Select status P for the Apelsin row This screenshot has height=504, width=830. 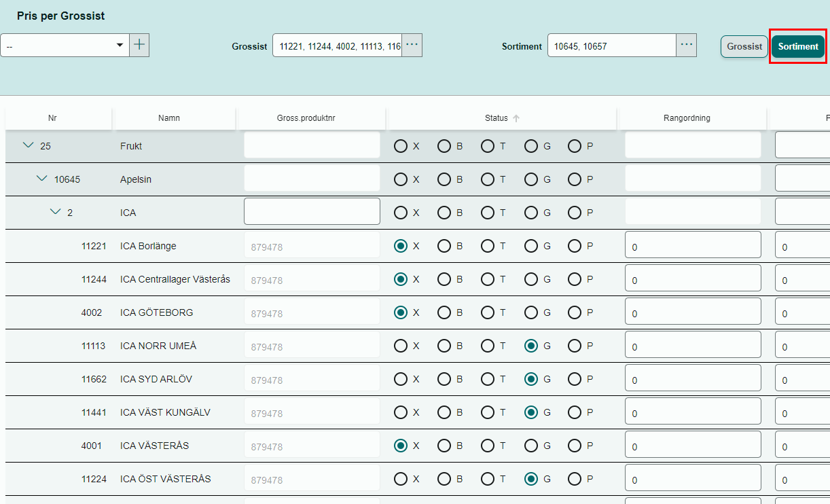point(575,179)
